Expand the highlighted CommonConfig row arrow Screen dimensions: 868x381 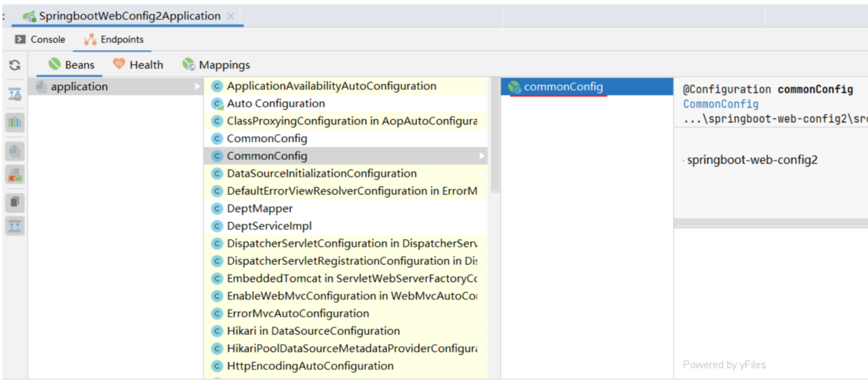pos(481,156)
